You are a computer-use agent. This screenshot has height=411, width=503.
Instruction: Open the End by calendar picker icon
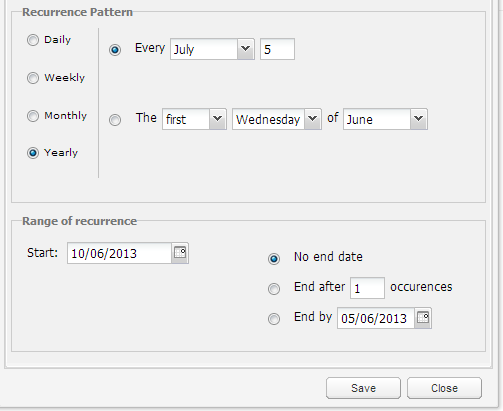[423, 318]
